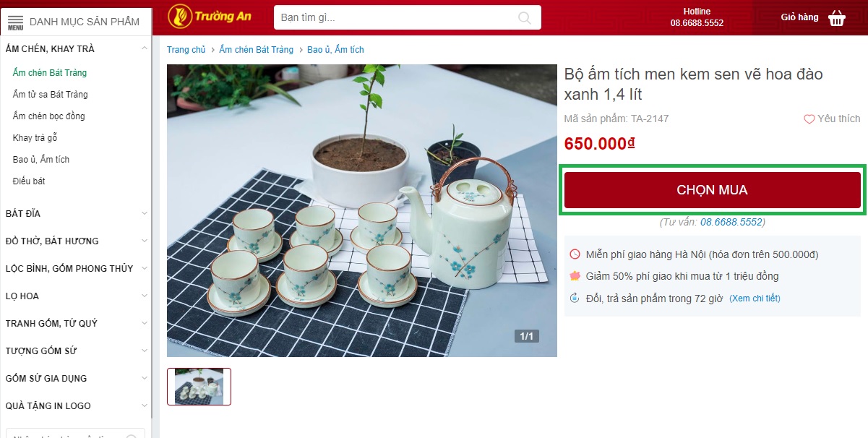This screenshot has height=438, width=868.
Task: Click the Trường An logo
Action: click(210, 16)
